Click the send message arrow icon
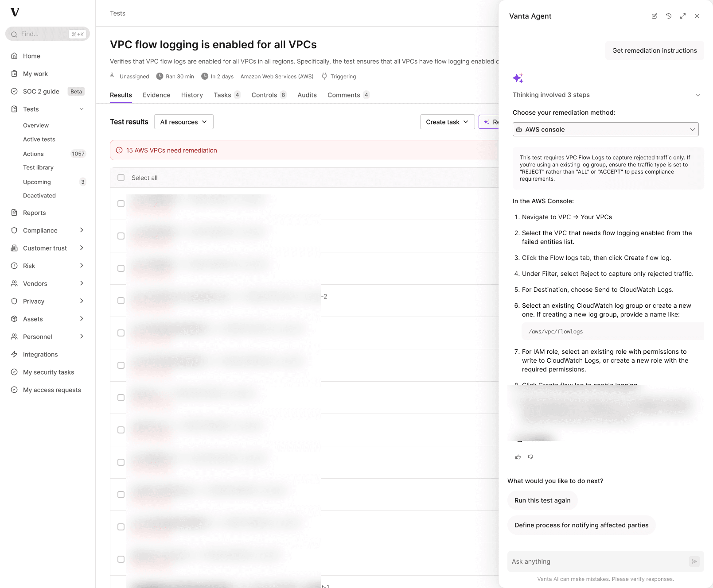The image size is (713, 588). pos(694,561)
